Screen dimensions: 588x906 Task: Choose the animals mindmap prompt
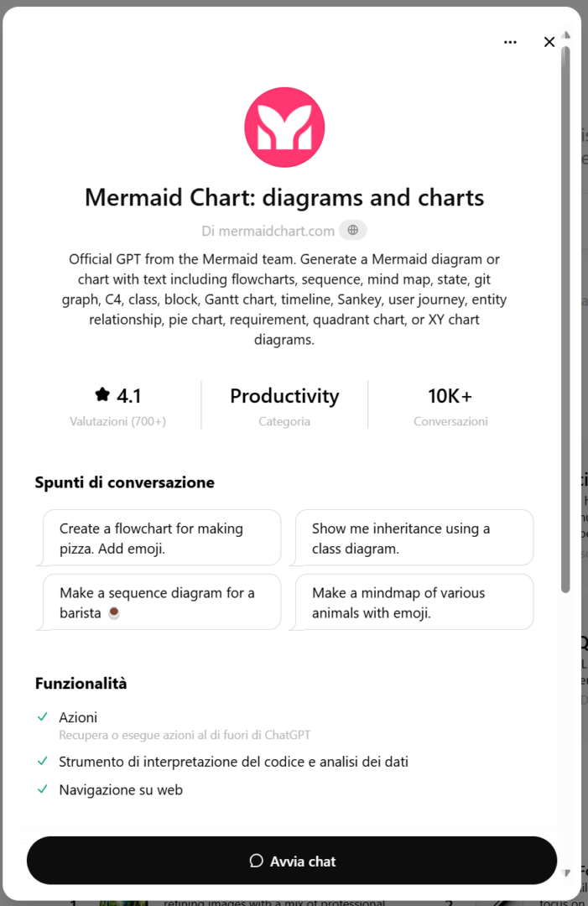point(414,601)
